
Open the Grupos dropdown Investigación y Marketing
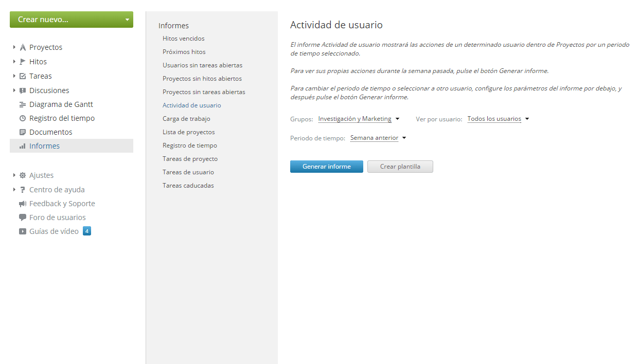click(359, 119)
